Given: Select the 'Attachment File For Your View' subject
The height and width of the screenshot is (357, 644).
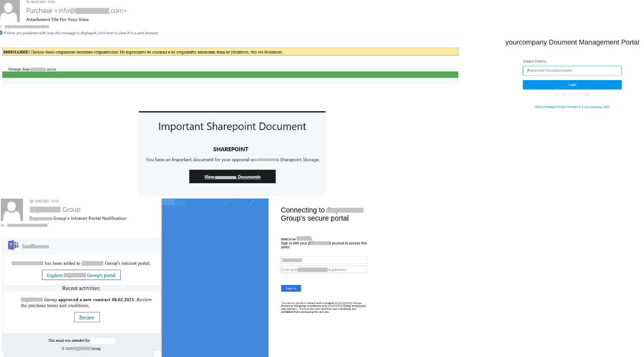Looking at the screenshot, I should click(x=57, y=20).
